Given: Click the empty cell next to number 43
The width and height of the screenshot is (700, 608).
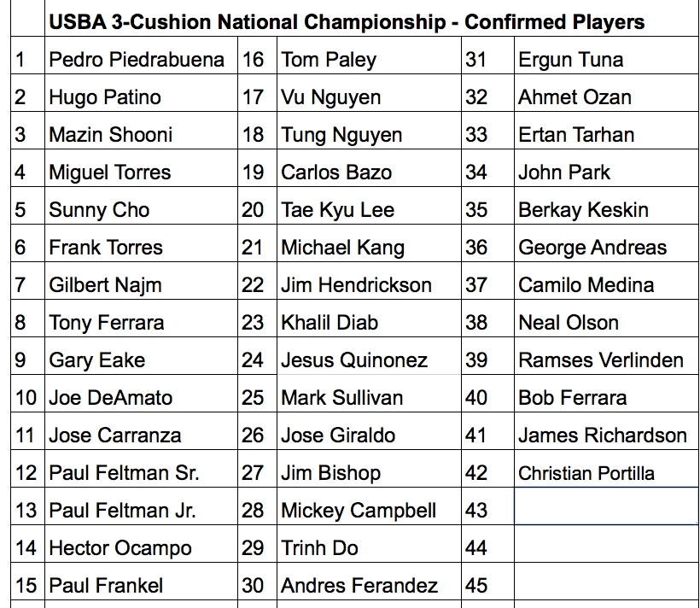Looking at the screenshot, I should point(606,506).
